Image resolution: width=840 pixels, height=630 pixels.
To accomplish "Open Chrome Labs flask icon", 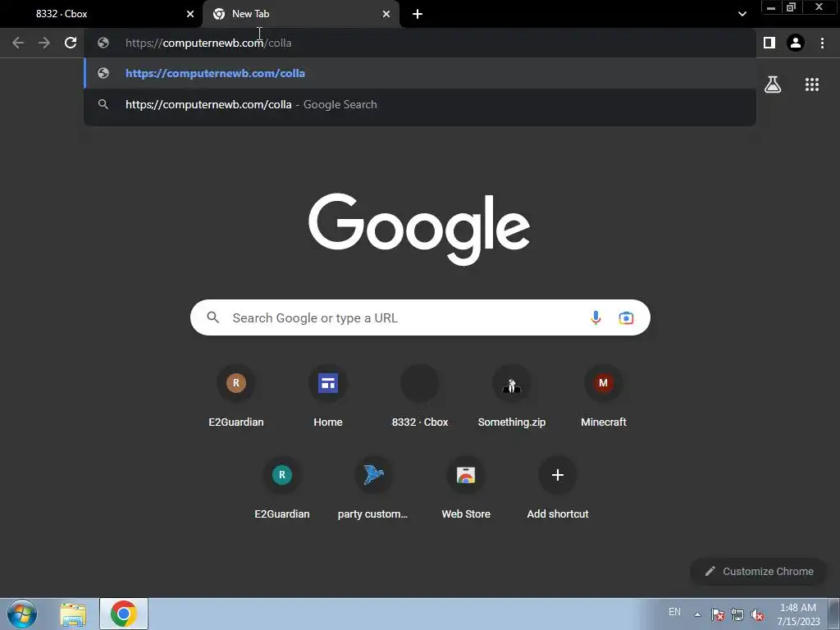I will (x=773, y=84).
